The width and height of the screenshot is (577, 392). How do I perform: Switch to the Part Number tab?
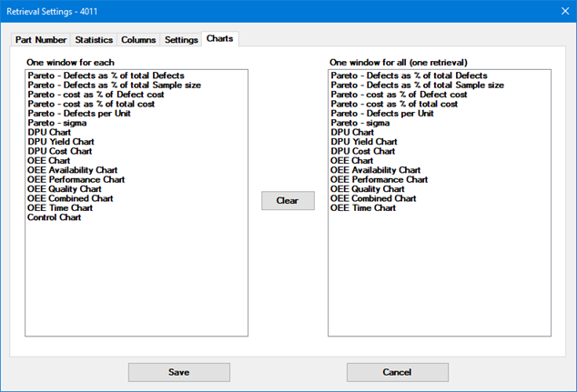40,40
